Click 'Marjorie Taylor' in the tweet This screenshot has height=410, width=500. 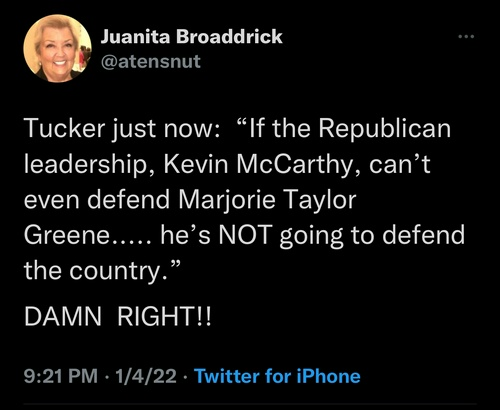click(267, 200)
